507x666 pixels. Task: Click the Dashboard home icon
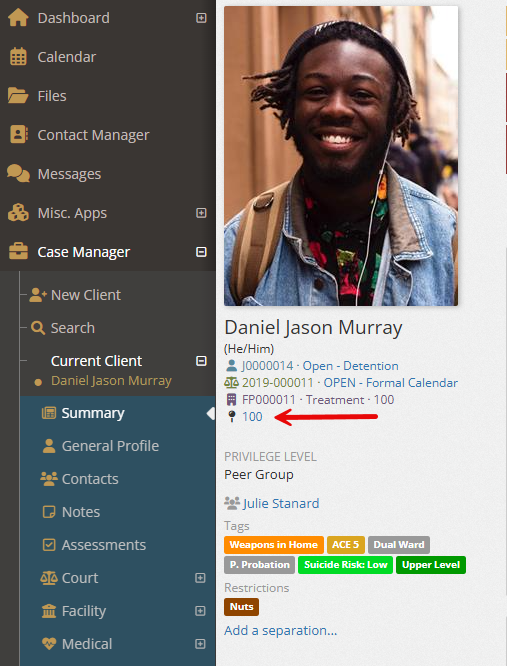(18, 18)
